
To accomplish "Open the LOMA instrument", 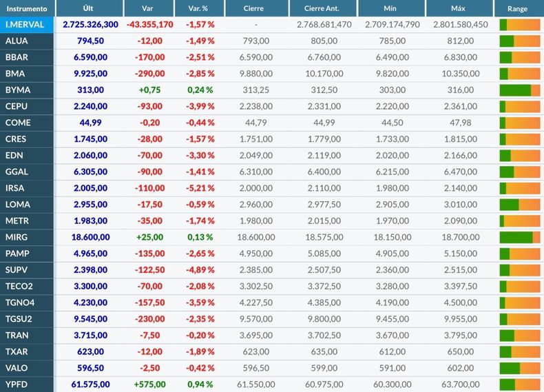I will tap(27, 205).
